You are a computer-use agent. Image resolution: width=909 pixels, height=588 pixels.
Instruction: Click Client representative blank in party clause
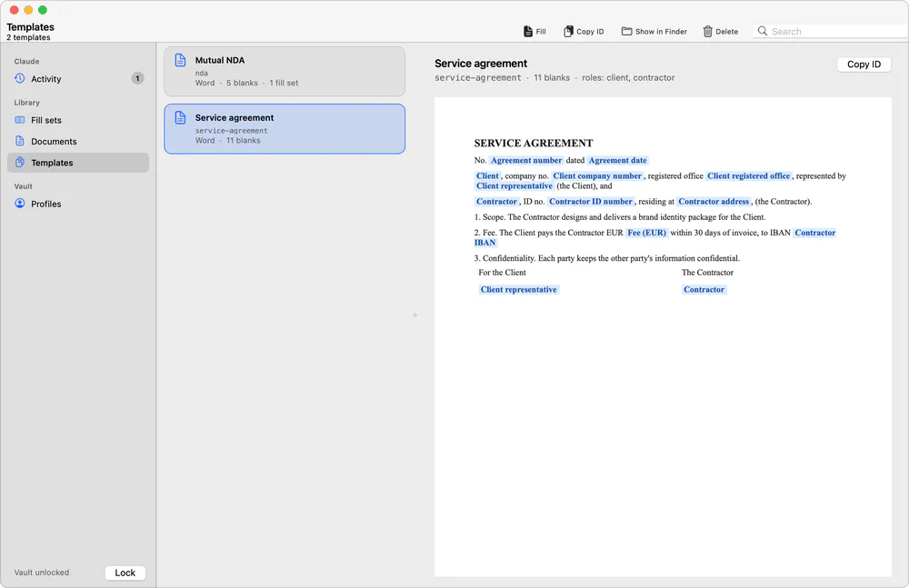point(514,186)
